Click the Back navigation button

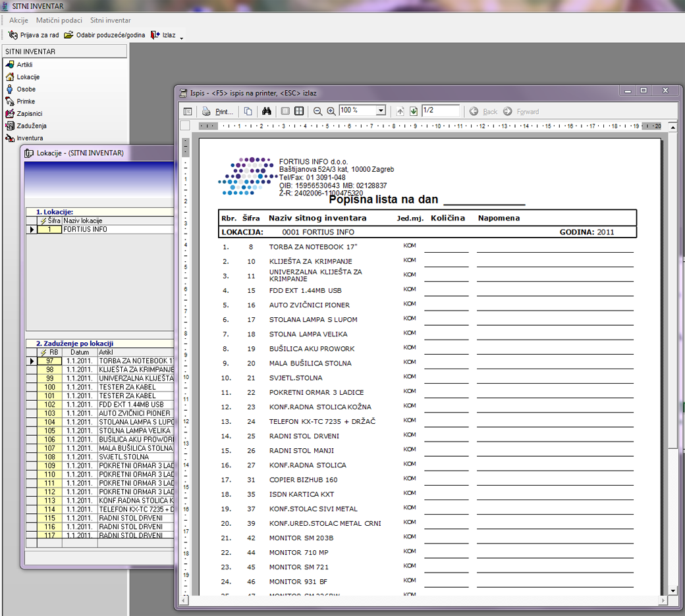tap(483, 111)
